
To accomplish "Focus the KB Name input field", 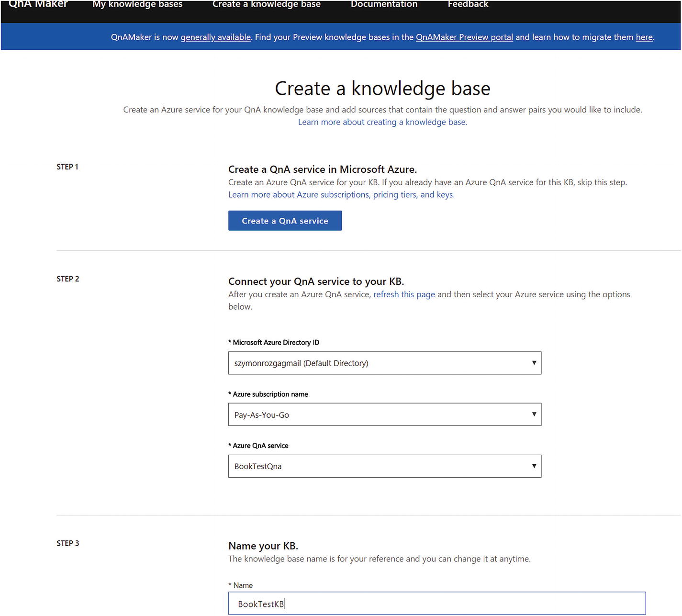I will tap(437, 604).
